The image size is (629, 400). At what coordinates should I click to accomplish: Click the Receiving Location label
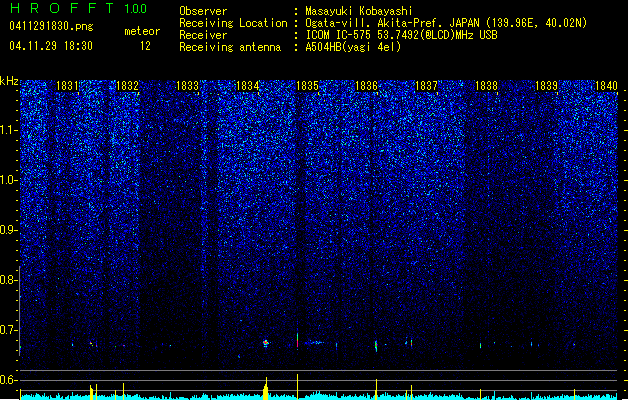233,23
